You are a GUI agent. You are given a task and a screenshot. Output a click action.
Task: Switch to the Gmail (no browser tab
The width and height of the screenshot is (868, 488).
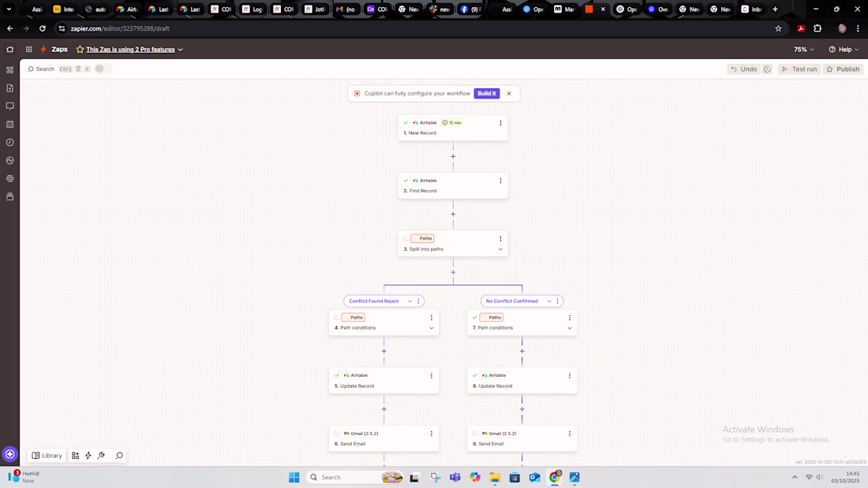346,9
